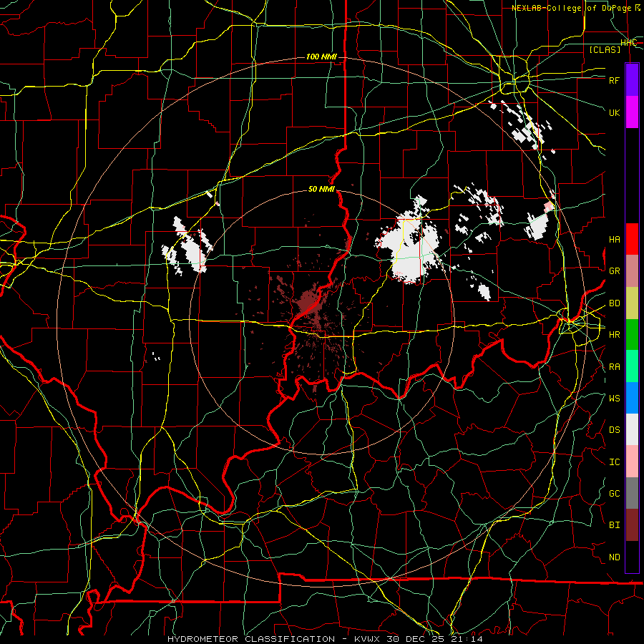This screenshot has width=644, height=644.
Task: Click the 50 NMI range ring label
Action: pos(321,189)
